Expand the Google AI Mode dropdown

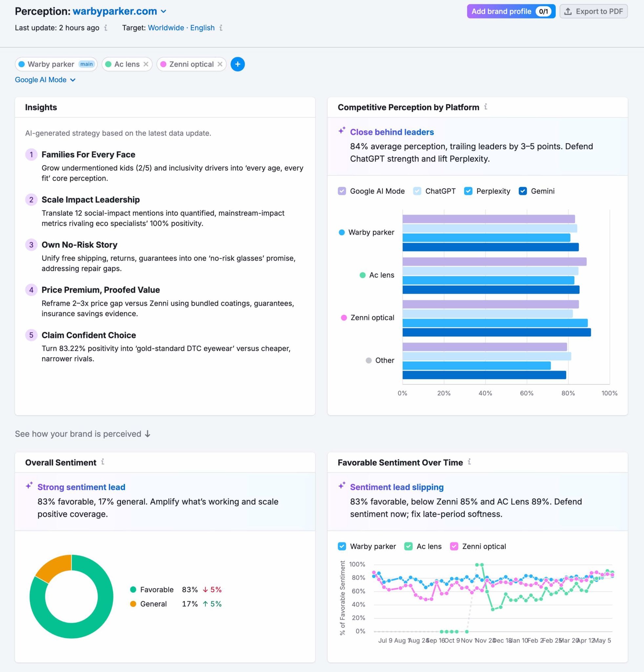pos(45,80)
